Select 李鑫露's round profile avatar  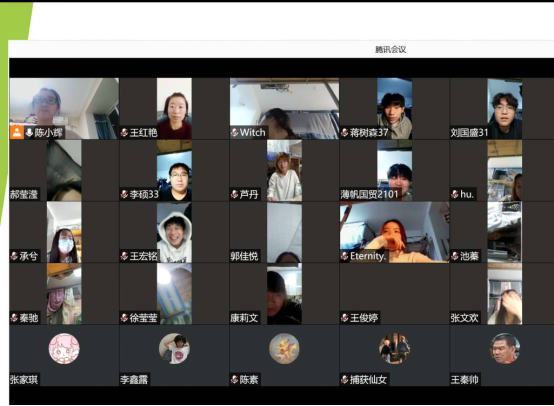pyautogui.click(x=174, y=349)
